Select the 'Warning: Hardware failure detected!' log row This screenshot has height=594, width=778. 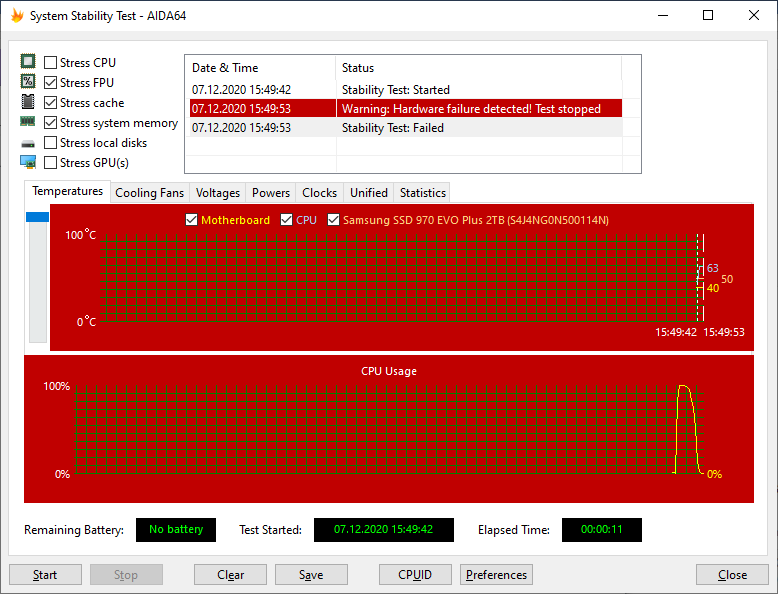point(406,109)
